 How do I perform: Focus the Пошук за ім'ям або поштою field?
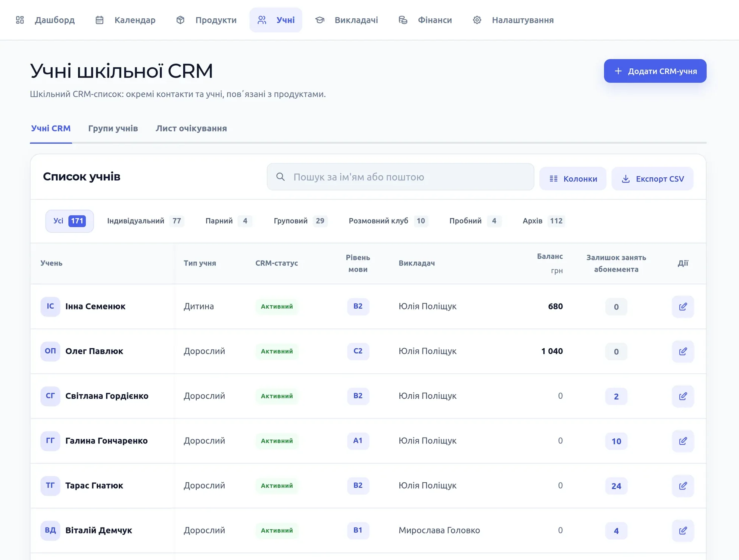[400, 177]
